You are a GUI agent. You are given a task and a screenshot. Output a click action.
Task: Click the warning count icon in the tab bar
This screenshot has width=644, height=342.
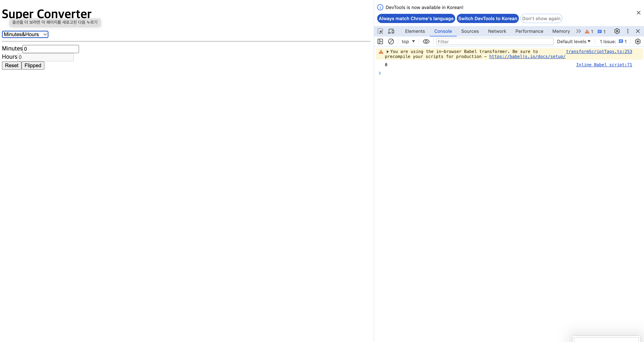589,31
